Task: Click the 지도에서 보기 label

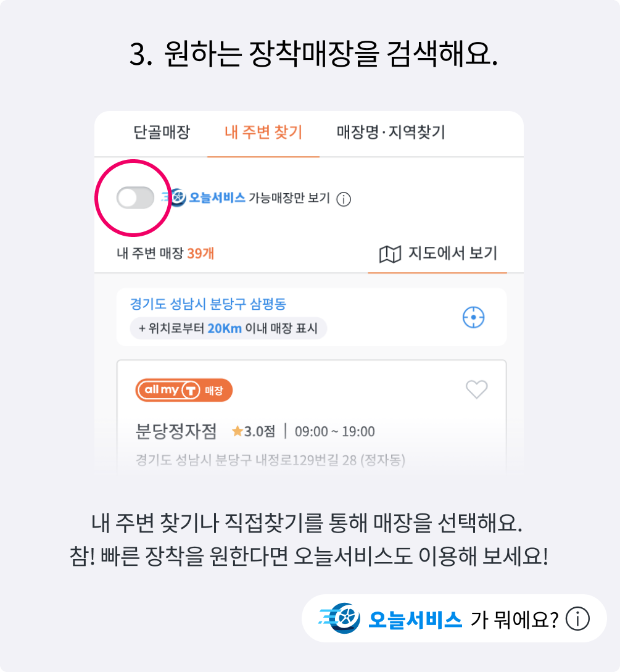Action: coord(452,253)
